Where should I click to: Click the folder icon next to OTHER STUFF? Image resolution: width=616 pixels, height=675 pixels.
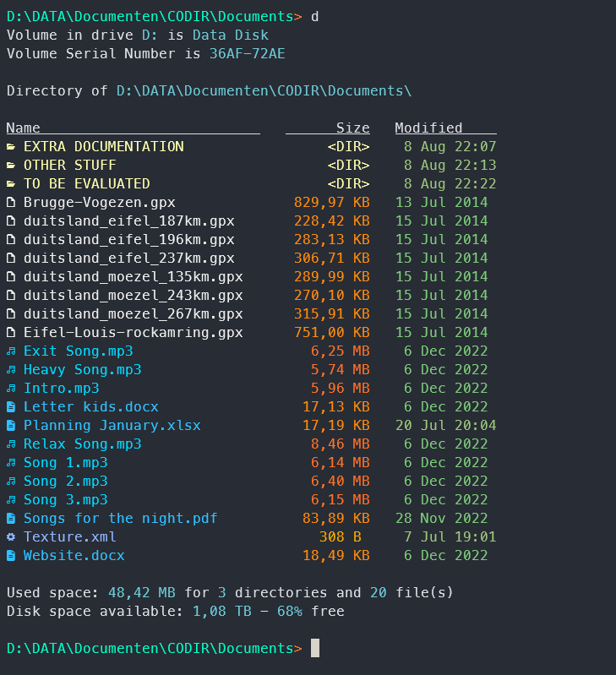coord(11,166)
